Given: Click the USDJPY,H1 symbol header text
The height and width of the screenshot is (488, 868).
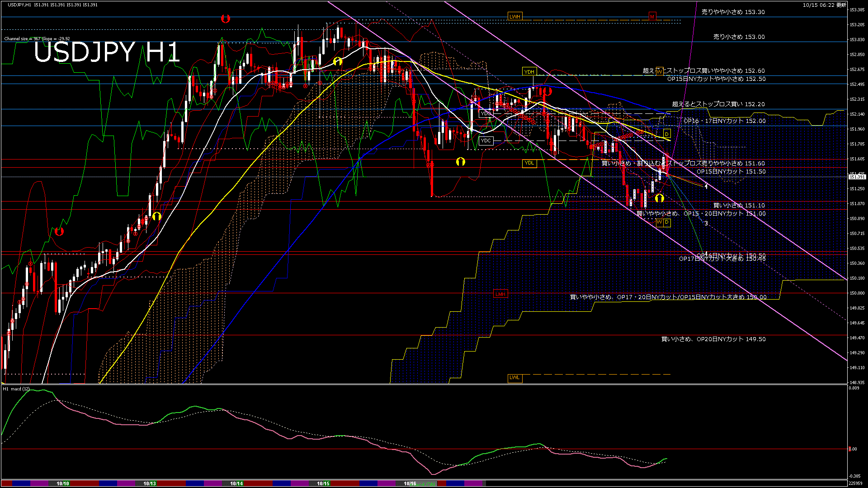Looking at the screenshot, I should 19,5.
